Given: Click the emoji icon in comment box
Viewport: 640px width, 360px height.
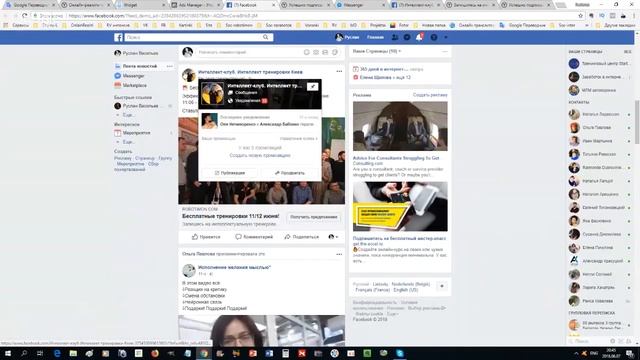Looking at the screenshot, I should point(307,52).
